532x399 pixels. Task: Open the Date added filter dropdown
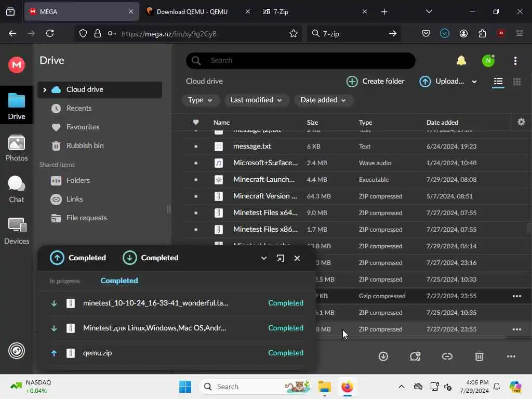coord(323,100)
